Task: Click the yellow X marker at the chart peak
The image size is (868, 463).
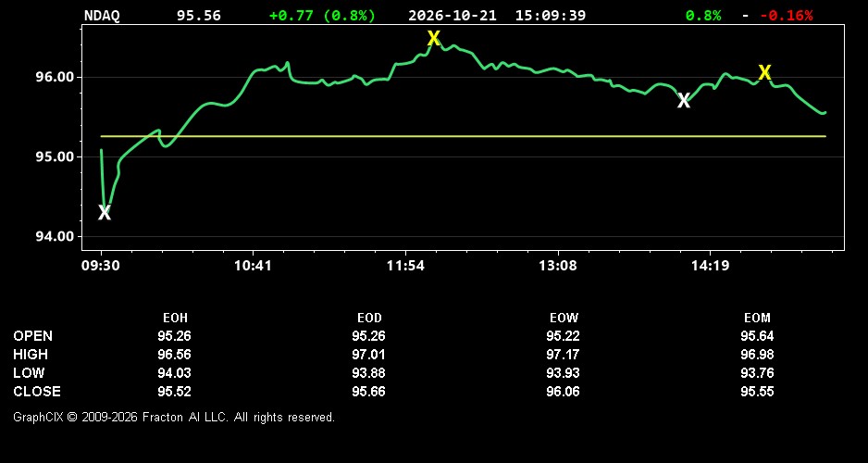Action: [x=433, y=38]
